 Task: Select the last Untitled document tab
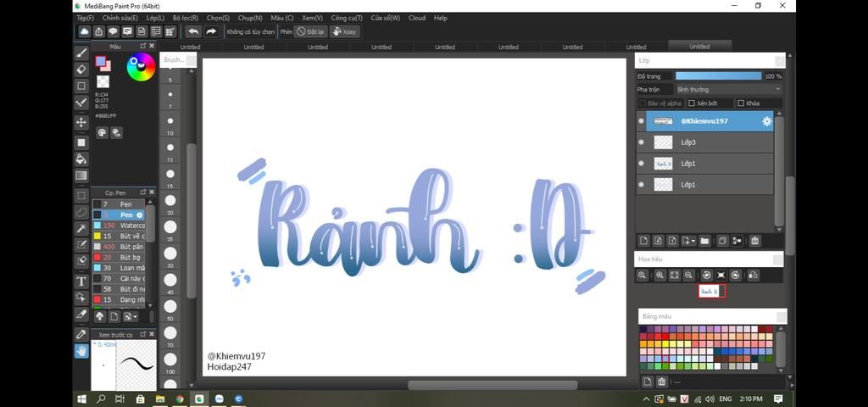tap(699, 47)
